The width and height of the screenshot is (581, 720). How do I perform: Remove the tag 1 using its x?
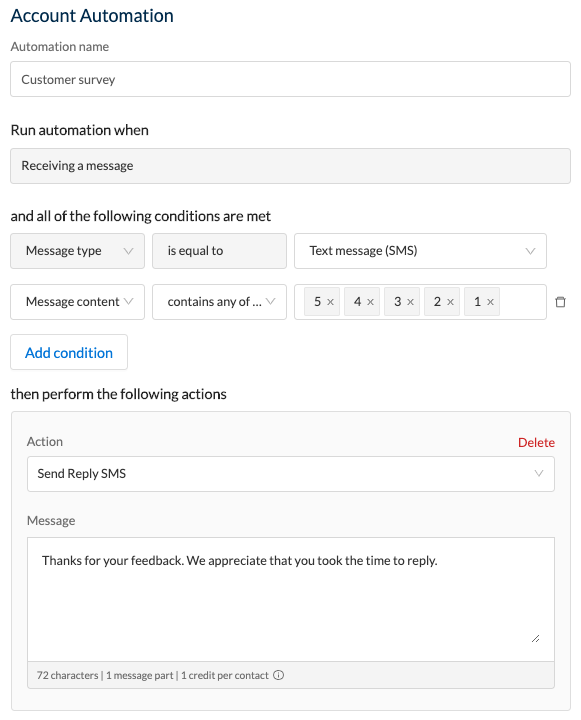tap(490, 302)
